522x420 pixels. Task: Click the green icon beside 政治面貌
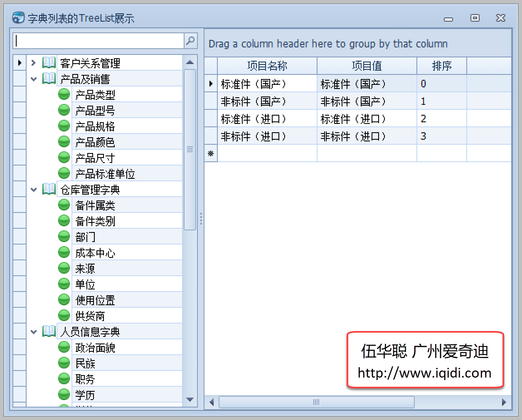point(64,347)
